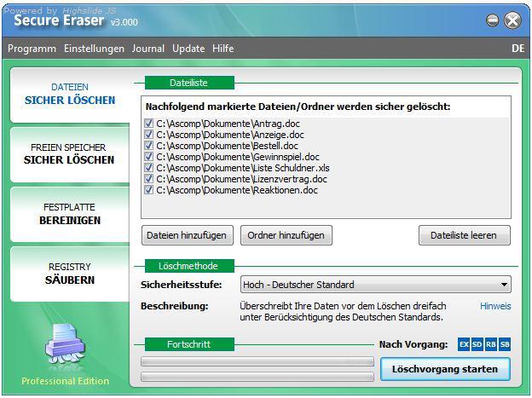Open the Einstellungen menu
Viewport: 532px width, 398px height.
point(94,49)
